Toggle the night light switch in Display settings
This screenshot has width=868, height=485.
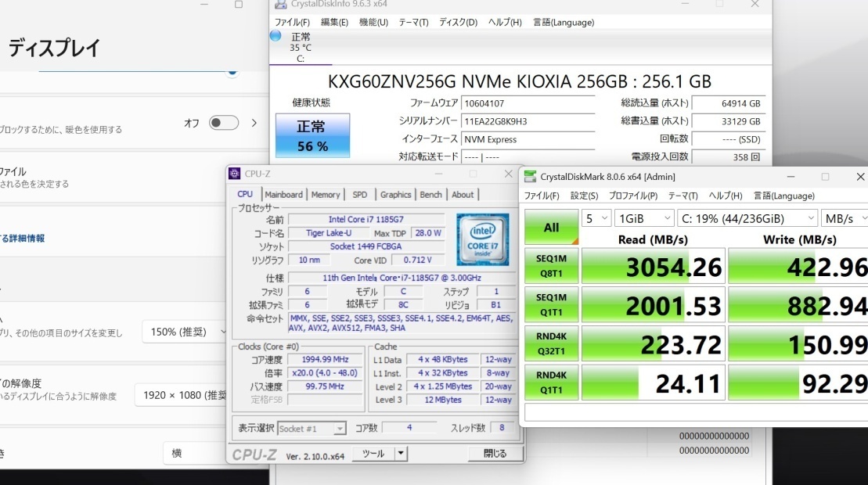click(x=224, y=123)
